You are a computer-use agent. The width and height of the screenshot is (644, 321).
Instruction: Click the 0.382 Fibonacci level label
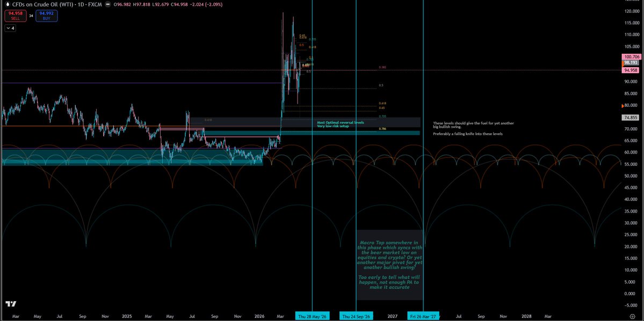pyautogui.click(x=382, y=67)
